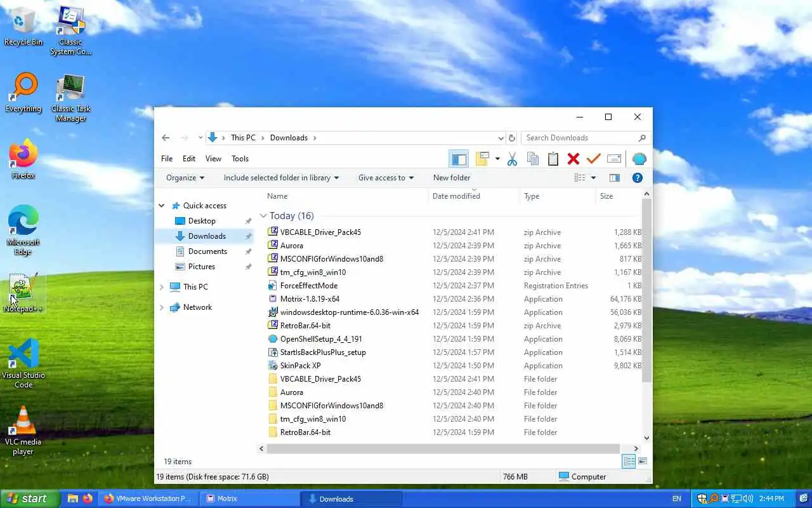Switch to details view in status bar
This screenshot has height=508, width=812.
pos(629,462)
